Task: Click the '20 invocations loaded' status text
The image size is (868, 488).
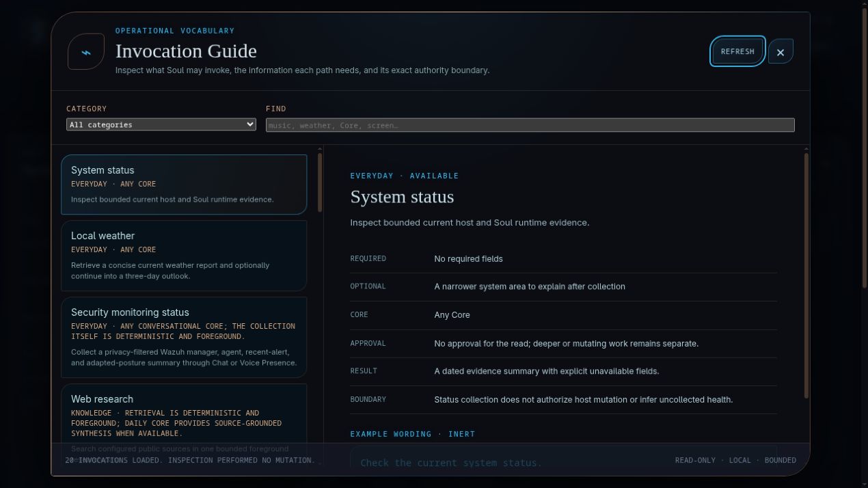Action: 190,461
